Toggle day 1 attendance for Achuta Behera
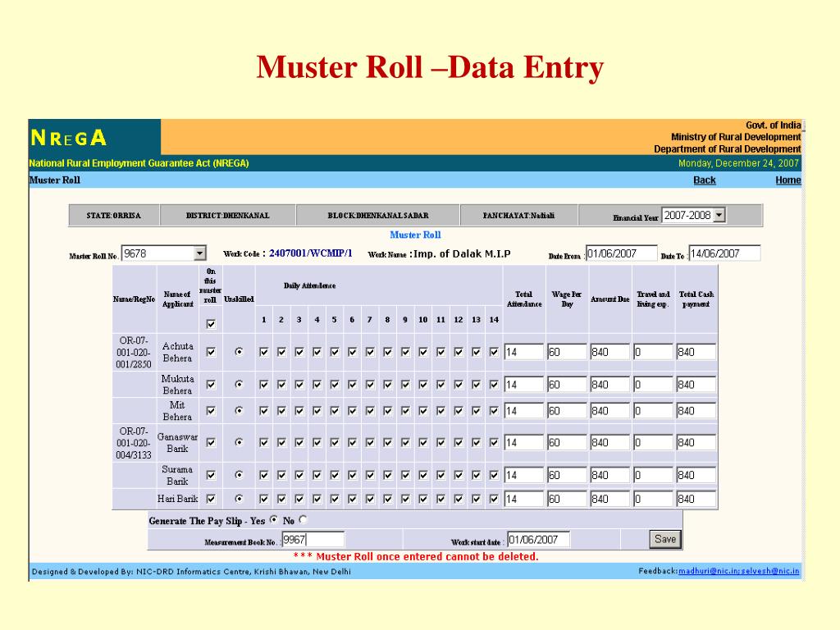840x630 pixels. pyautogui.click(x=263, y=352)
